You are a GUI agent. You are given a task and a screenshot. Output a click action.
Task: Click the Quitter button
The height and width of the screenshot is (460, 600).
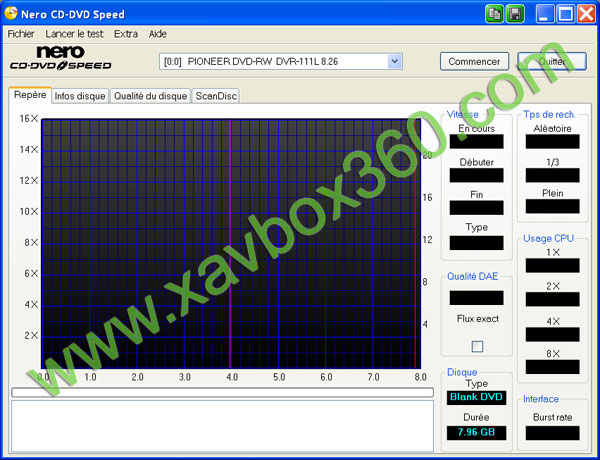pyautogui.click(x=552, y=61)
